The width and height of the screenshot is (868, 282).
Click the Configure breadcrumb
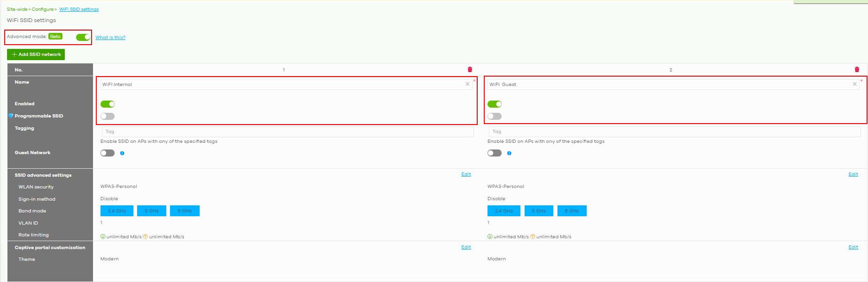tap(43, 9)
